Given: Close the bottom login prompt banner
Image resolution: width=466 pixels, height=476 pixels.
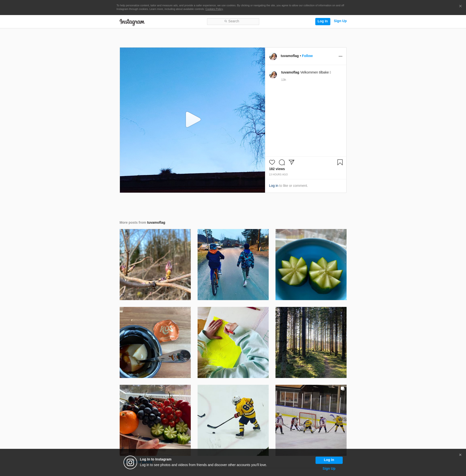Looking at the screenshot, I should click(x=460, y=455).
